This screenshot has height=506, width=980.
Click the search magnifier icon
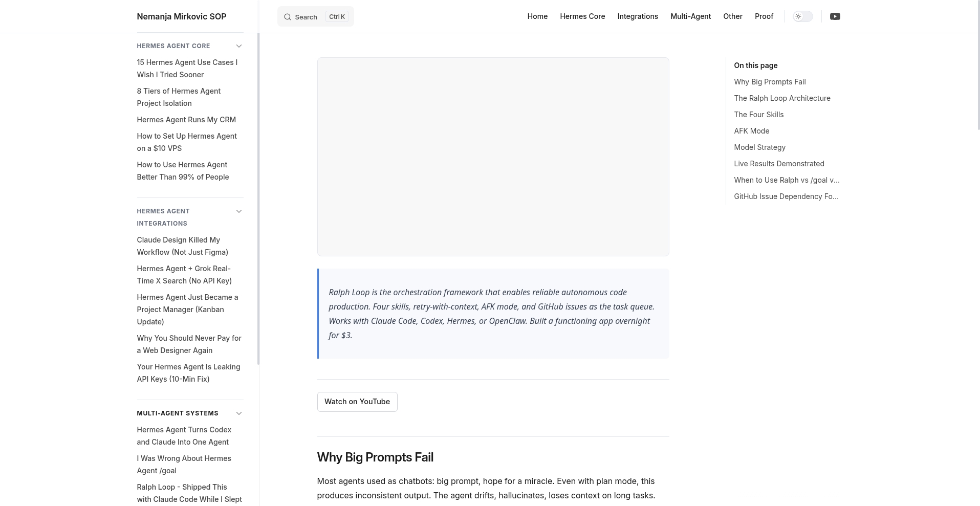coord(288,17)
